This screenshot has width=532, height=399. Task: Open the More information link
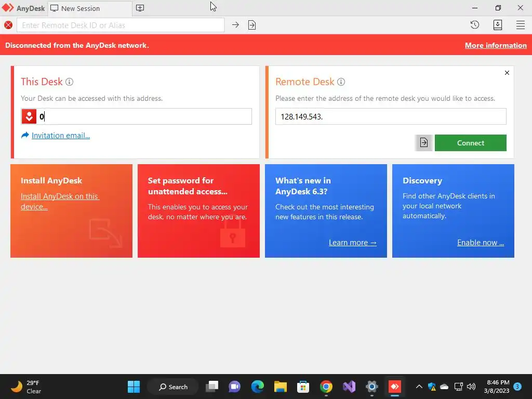point(496,45)
